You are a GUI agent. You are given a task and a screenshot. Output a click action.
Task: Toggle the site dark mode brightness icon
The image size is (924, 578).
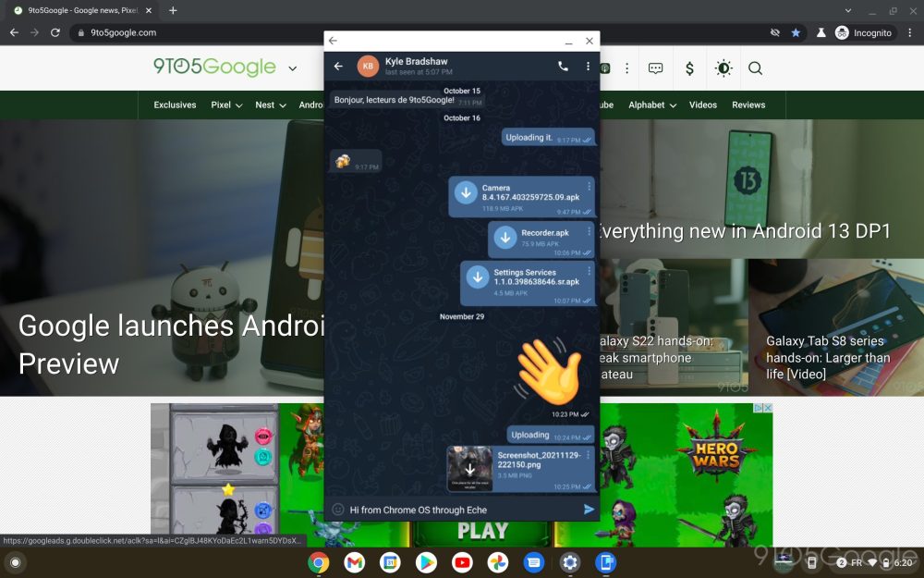pyautogui.click(x=723, y=68)
